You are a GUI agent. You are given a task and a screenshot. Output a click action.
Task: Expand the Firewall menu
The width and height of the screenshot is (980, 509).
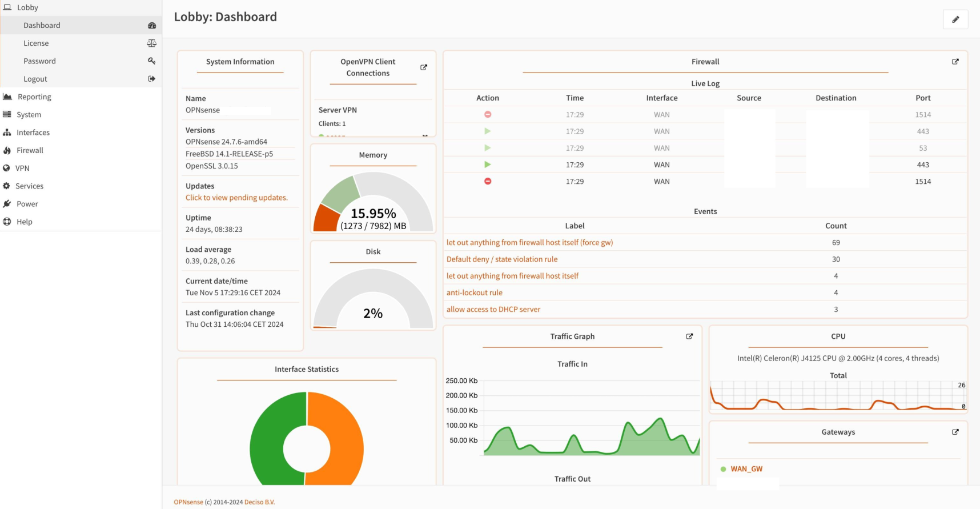click(x=81, y=150)
